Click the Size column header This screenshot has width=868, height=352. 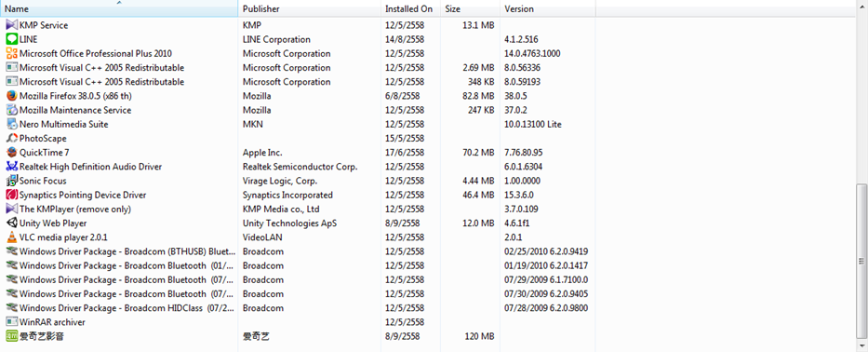point(471,9)
